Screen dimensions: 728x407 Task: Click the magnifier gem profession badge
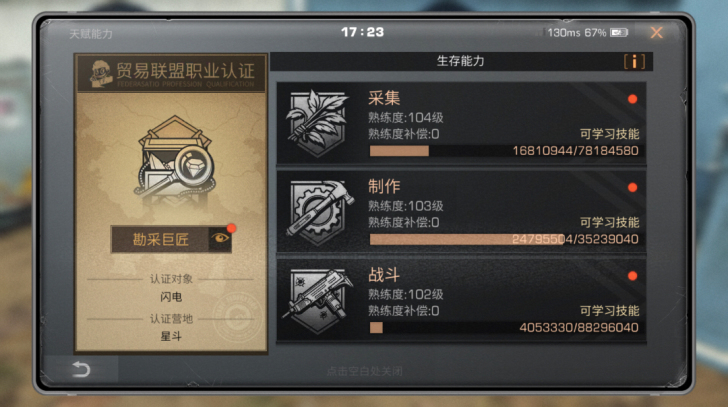pyautogui.click(x=174, y=162)
